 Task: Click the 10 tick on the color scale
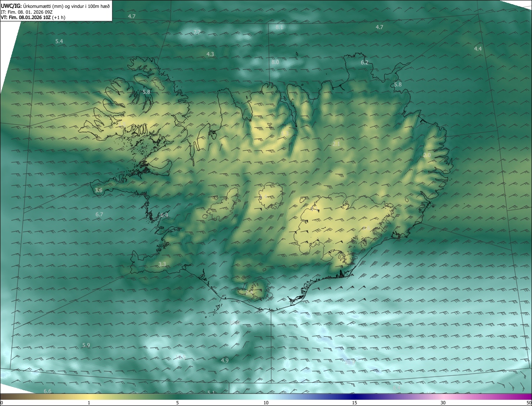[266, 403]
